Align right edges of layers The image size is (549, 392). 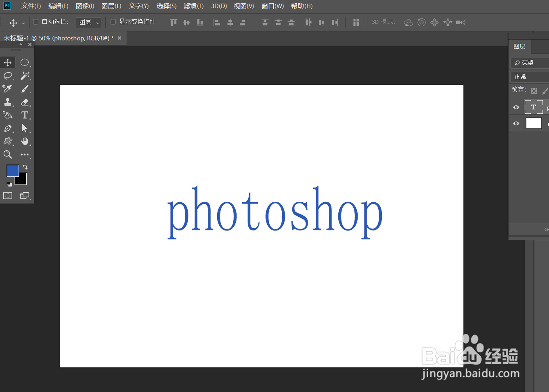243,22
